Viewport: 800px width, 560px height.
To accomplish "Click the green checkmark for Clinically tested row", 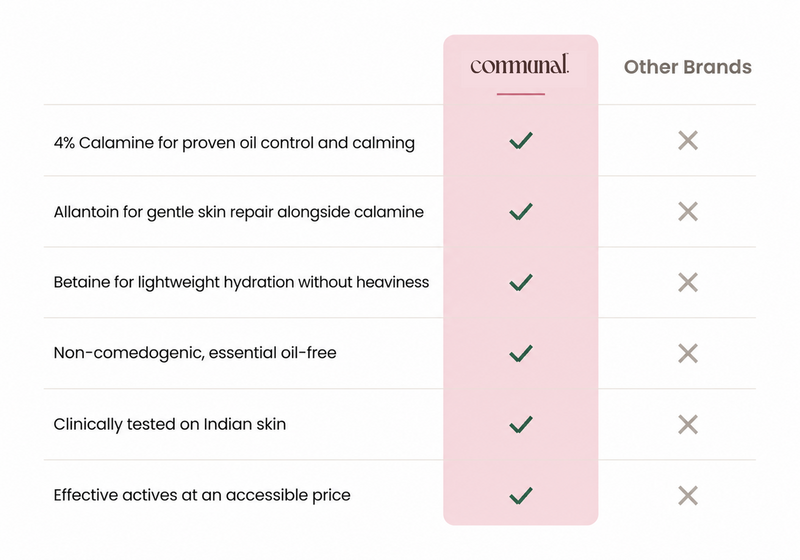I will click(521, 424).
